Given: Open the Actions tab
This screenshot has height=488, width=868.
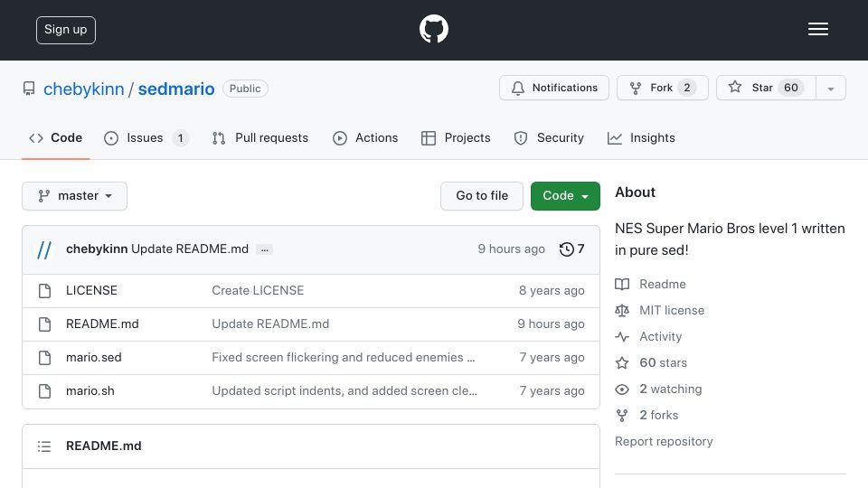Looking at the screenshot, I should pos(365,137).
